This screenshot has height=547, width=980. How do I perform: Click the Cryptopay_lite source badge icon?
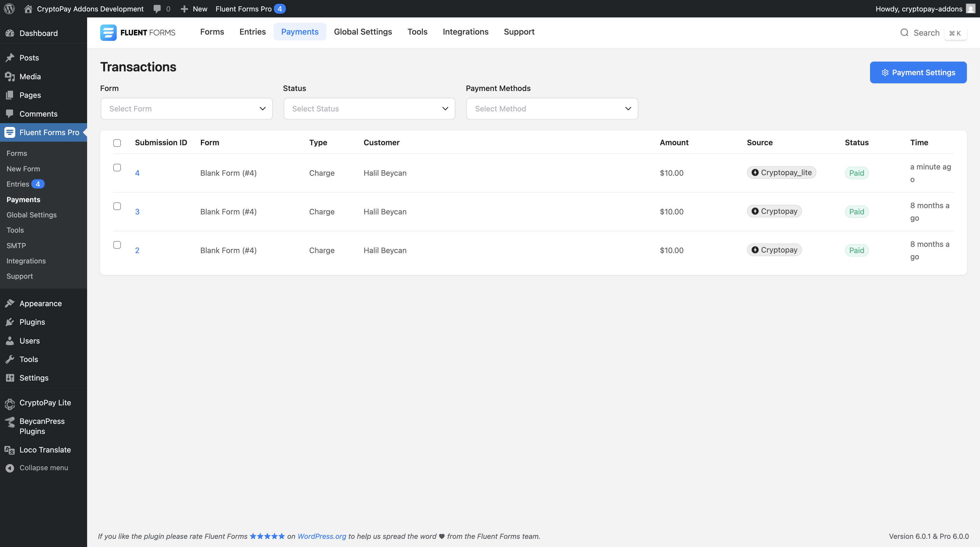pyautogui.click(x=755, y=172)
